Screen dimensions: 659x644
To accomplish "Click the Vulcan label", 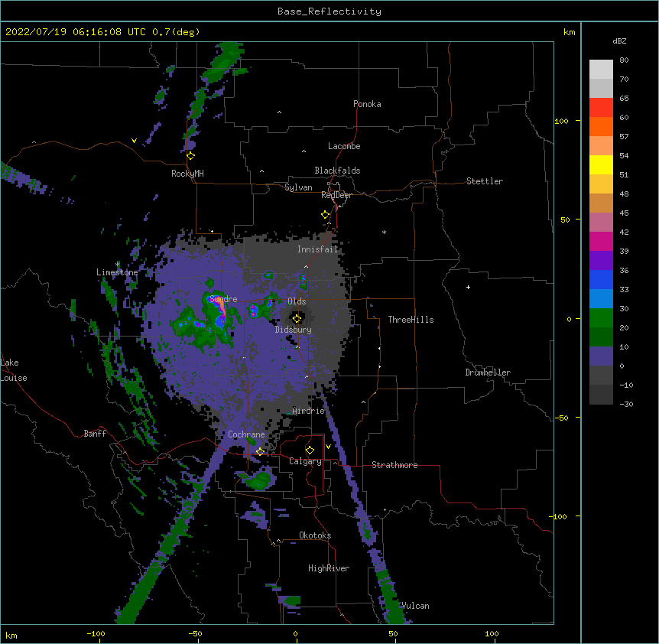I will (x=415, y=606).
